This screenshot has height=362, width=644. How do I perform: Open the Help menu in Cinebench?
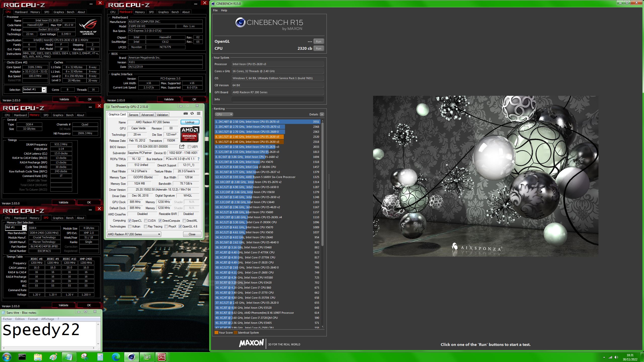(224, 10)
